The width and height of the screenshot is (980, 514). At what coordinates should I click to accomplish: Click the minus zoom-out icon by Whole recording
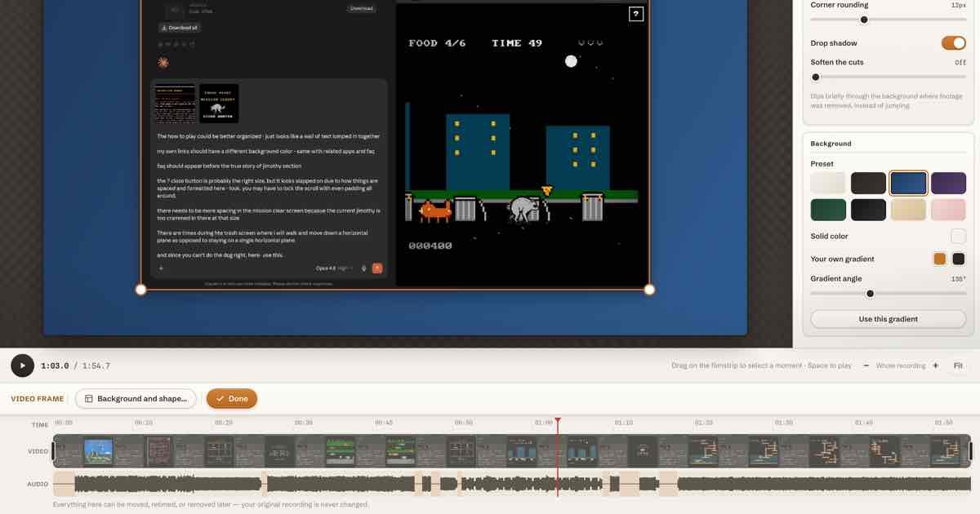[x=866, y=366]
